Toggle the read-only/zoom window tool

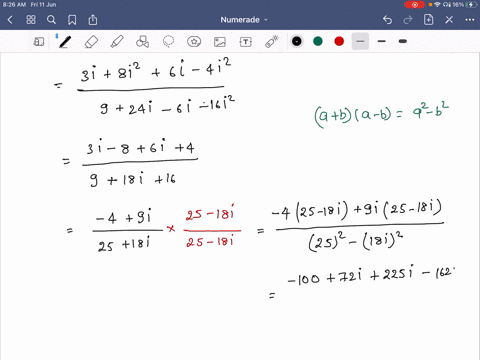[39, 42]
